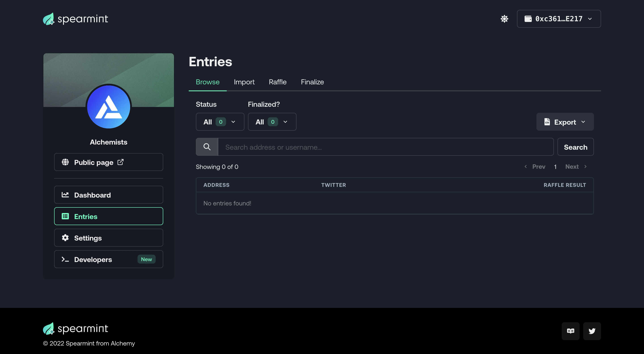Open the Finalize tab
Image resolution: width=644 pixels, height=354 pixels.
coord(312,82)
